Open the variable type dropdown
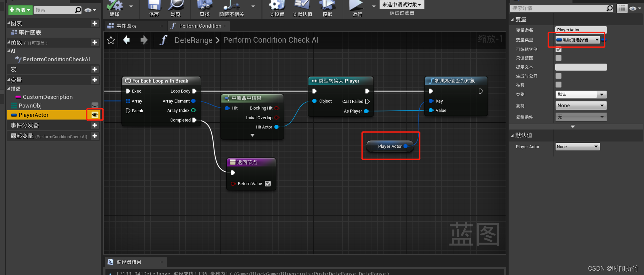Viewport: 644px width, 275px height. tap(578, 40)
